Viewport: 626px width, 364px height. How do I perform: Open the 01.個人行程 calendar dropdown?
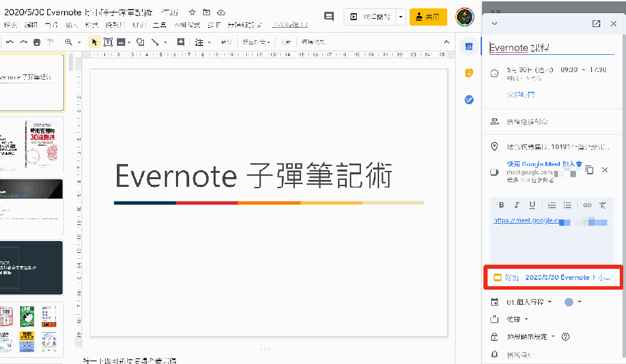(x=529, y=302)
